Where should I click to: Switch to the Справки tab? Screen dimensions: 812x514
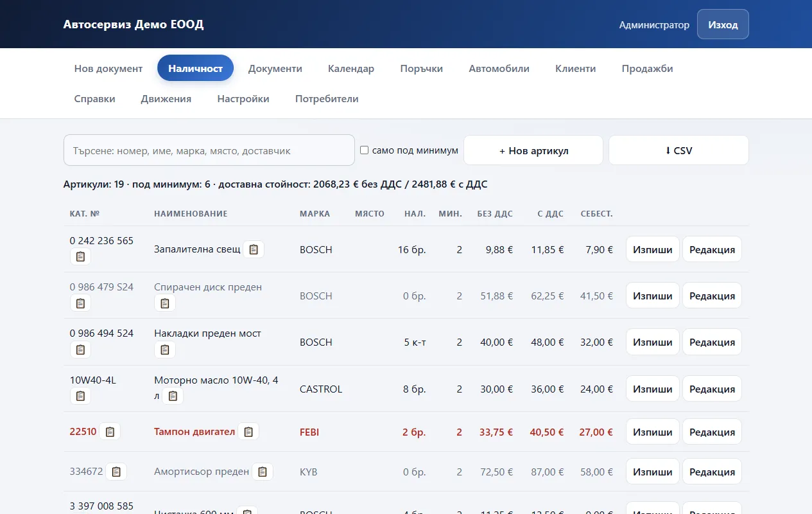95,99
